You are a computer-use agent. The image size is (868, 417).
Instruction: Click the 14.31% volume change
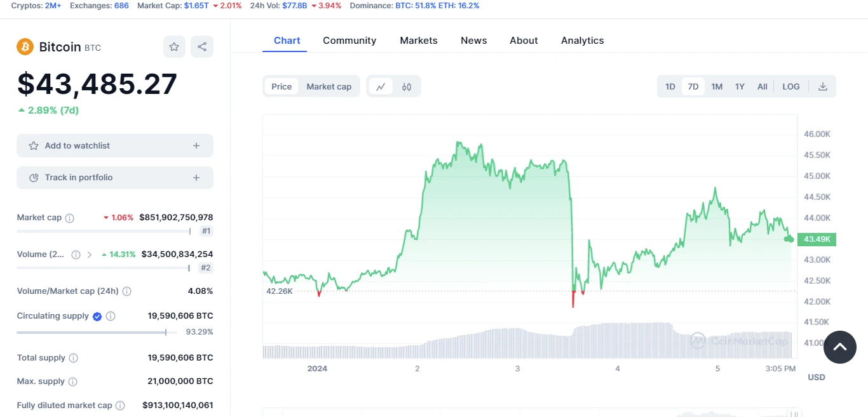[118, 255]
